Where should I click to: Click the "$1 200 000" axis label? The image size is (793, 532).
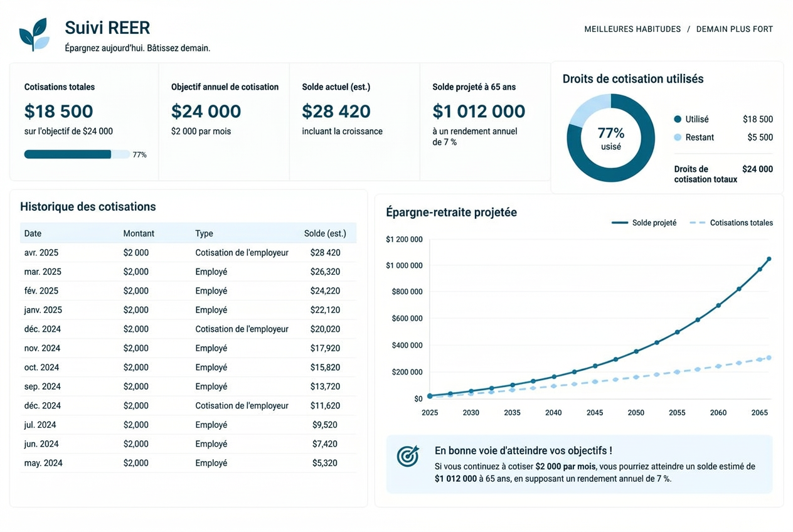[404, 239]
